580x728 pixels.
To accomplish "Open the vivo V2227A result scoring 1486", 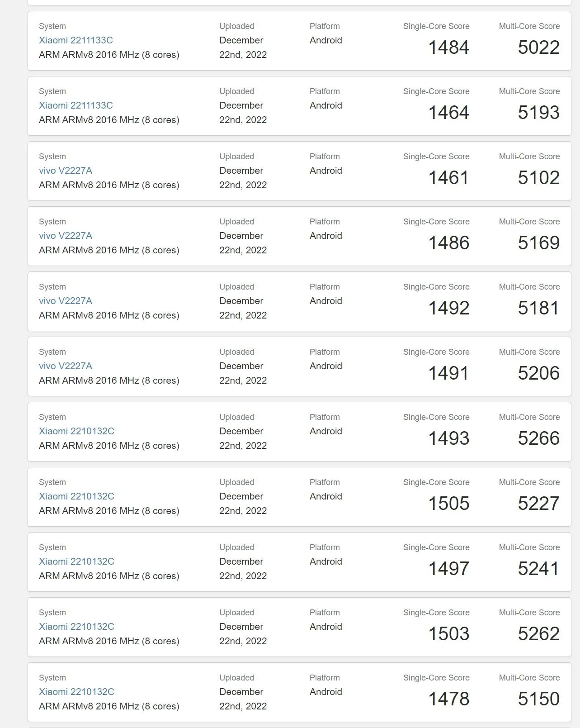I will pyautogui.click(x=66, y=236).
